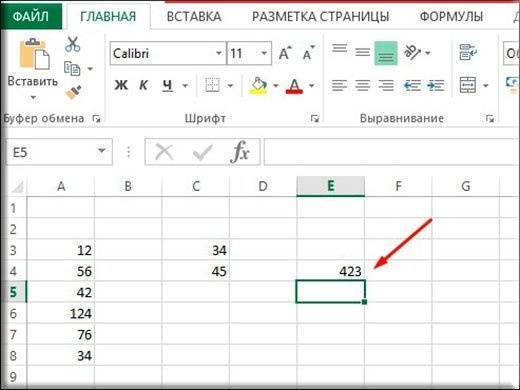Open font size 11 dropdown

click(264, 53)
